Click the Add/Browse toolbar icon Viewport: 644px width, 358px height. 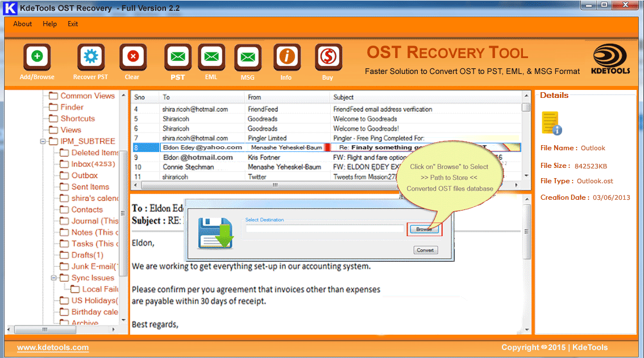pyautogui.click(x=37, y=57)
